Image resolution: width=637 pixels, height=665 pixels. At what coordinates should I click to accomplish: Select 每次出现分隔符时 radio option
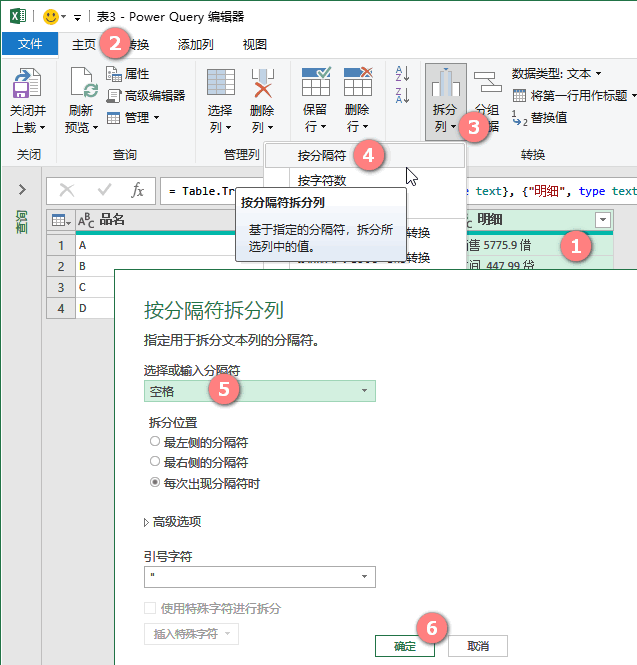(x=155, y=482)
